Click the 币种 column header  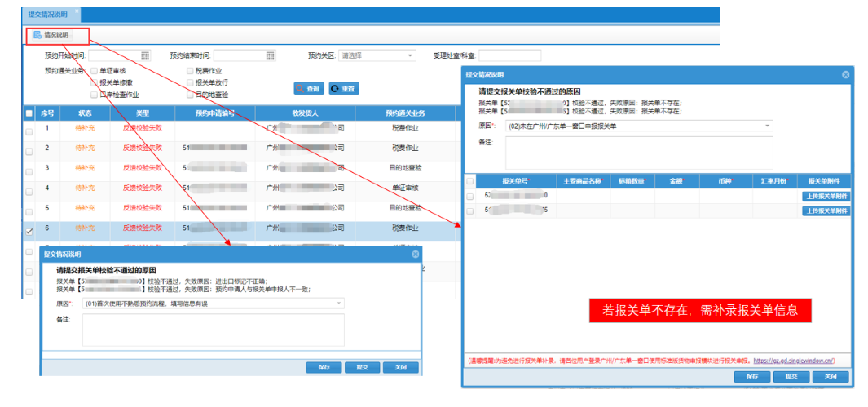[725, 181]
